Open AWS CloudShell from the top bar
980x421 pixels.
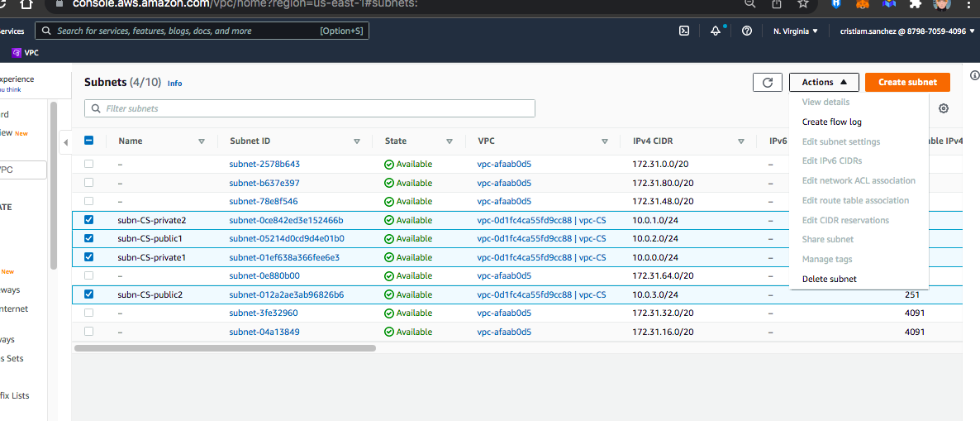[684, 31]
